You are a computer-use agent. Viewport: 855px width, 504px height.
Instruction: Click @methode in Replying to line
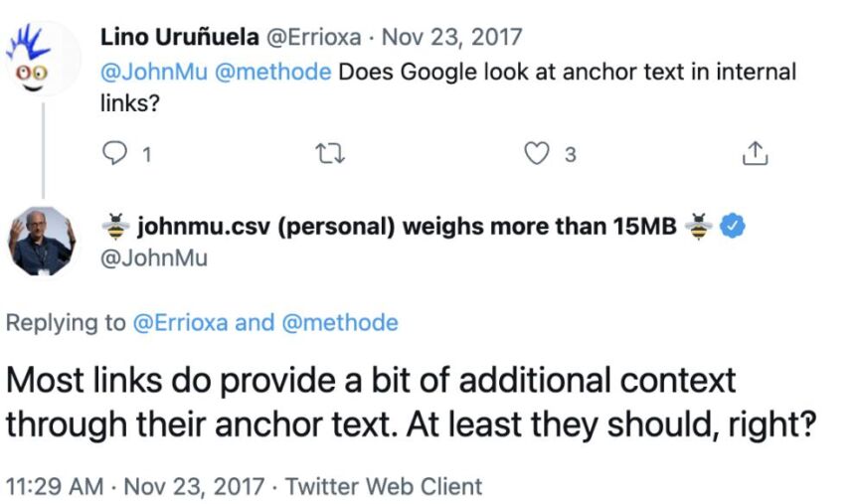point(340,322)
